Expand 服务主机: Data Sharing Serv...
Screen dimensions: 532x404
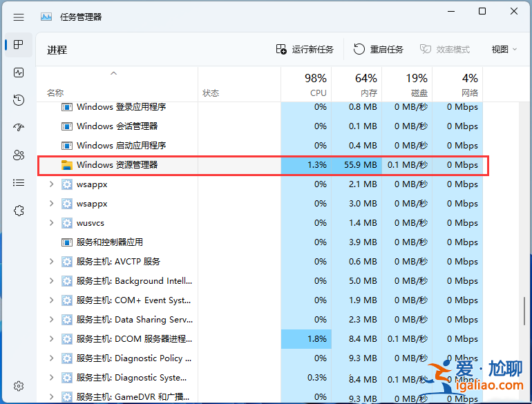click(52, 320)
